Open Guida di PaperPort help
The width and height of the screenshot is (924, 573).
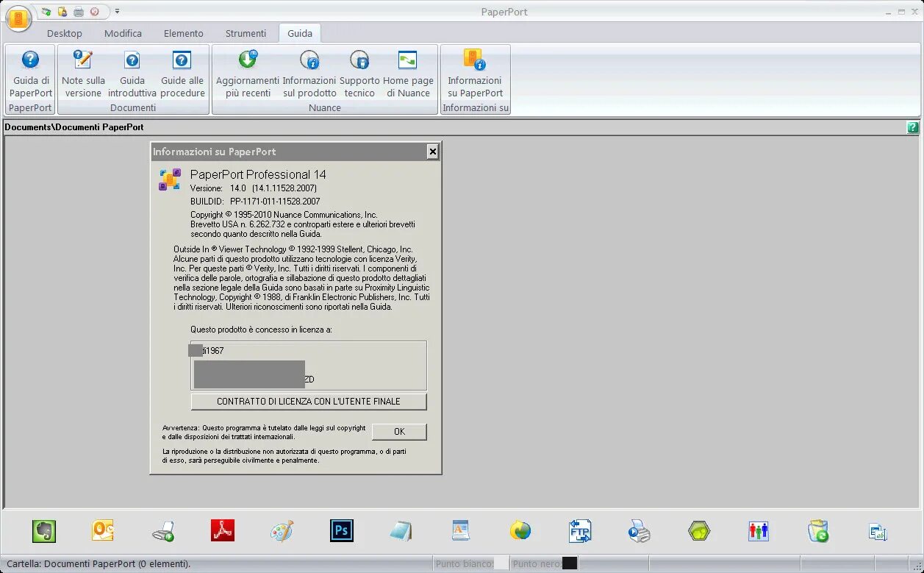pos(31,74)
